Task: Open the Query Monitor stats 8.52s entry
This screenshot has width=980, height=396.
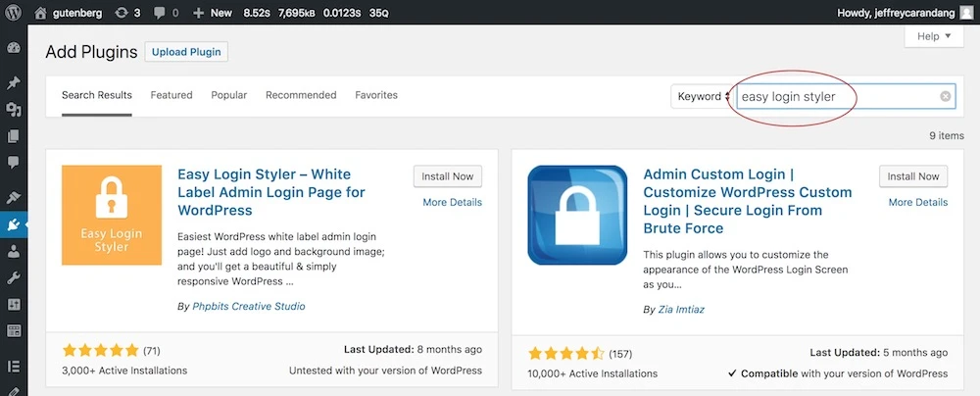Action: pos(256,13)
